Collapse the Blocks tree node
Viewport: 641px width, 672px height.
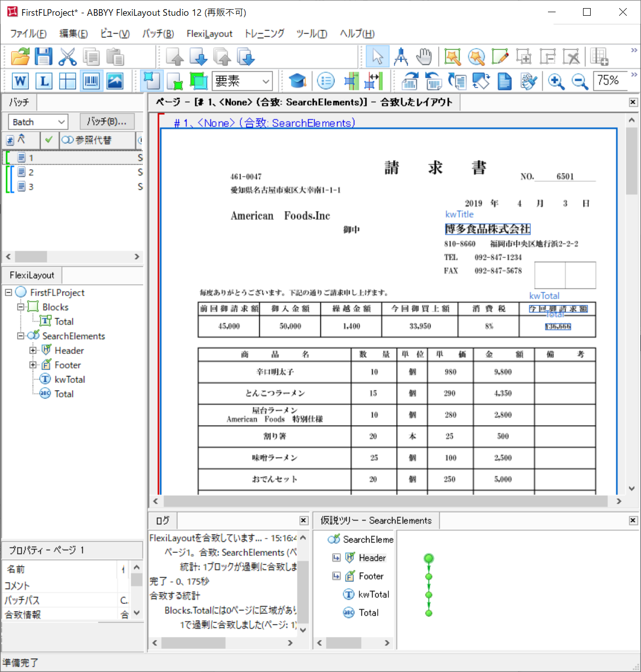(x=21, y=307)
